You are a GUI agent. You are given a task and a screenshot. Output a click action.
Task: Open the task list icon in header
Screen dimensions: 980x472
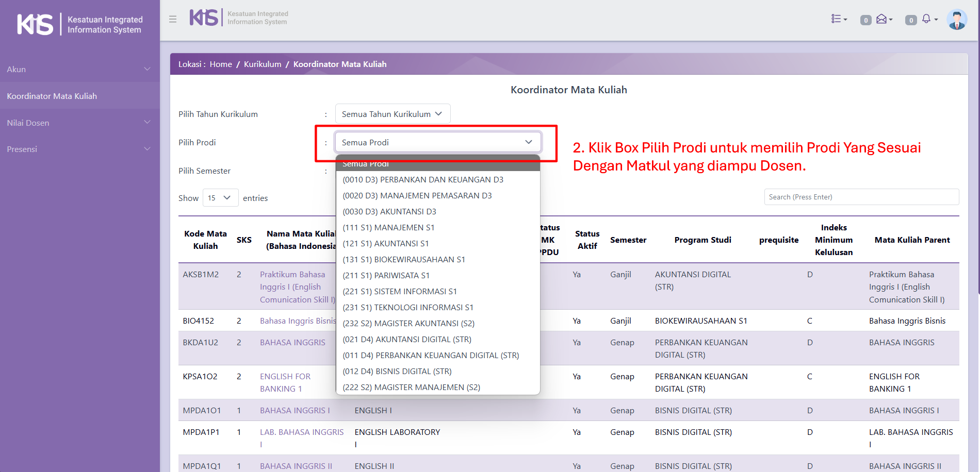(x=839, y=19)
